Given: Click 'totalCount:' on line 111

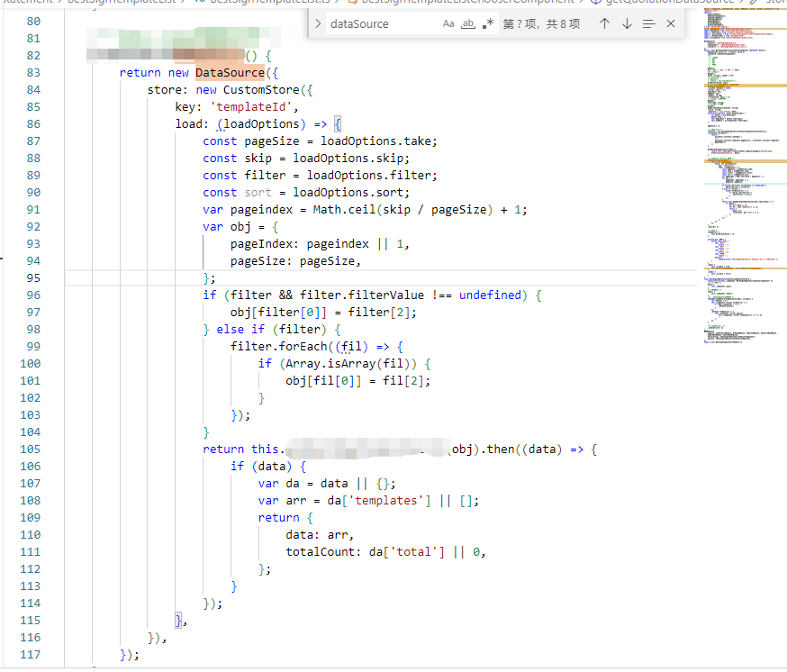Looking at the screenshot, I should (x=323, y=552).
